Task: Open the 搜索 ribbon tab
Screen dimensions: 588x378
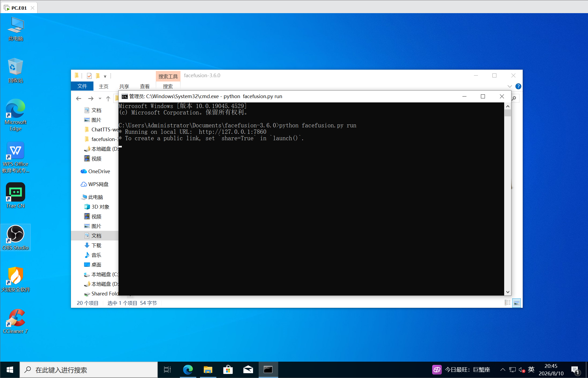Action: pyautogui.click(x=168, y=86)
